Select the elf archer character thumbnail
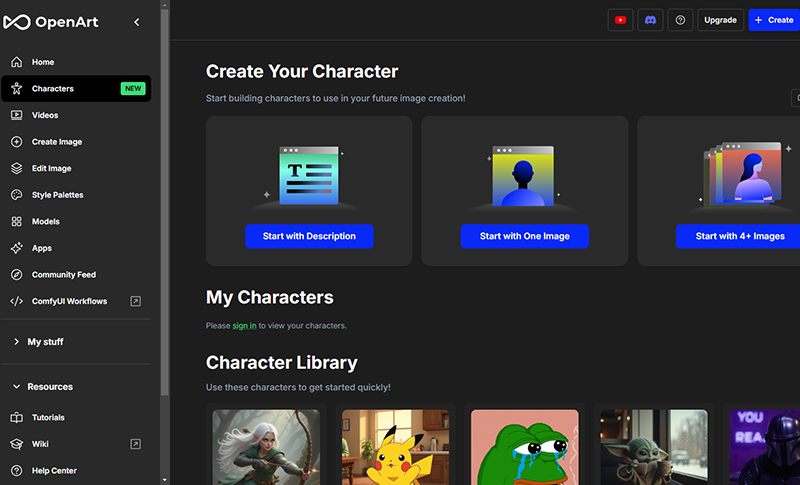This screenshot has width=800, height=485. point(266,447)
